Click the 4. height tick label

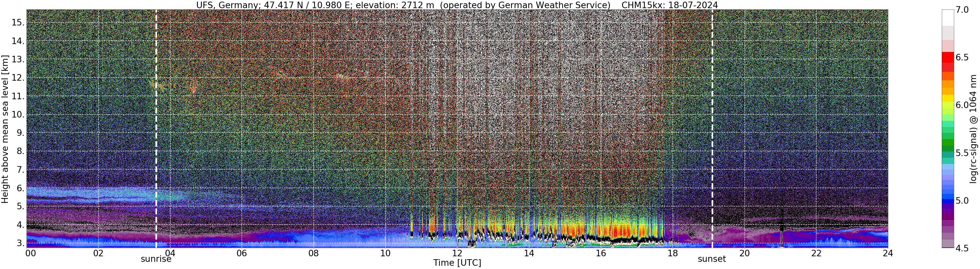(20, 225)
